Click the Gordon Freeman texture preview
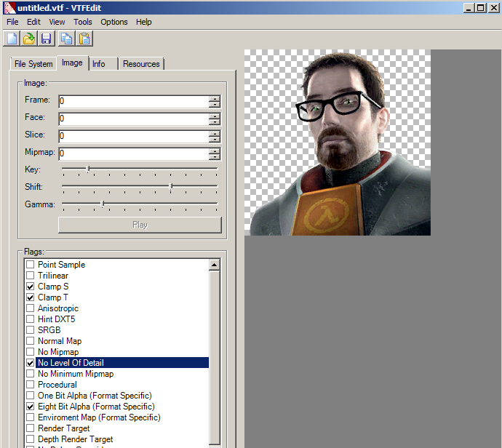This screenshot has height=448, width=502. (338, 143)
